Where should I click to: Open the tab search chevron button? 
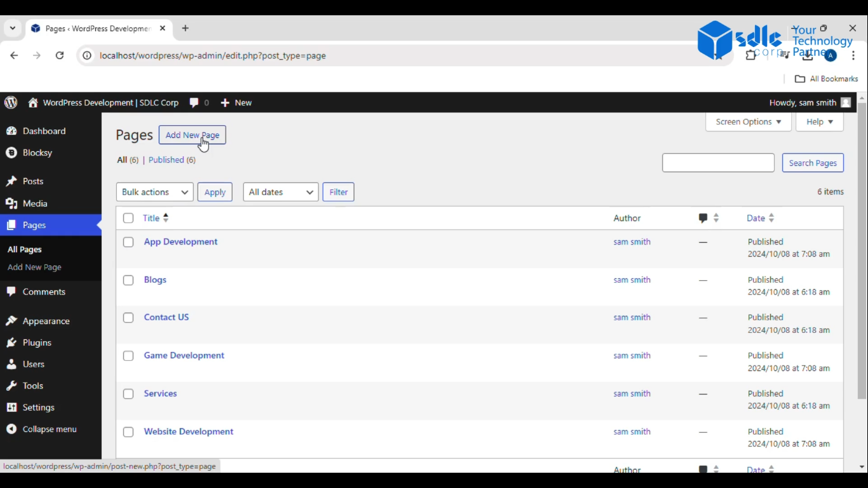[x=12, y=28]
